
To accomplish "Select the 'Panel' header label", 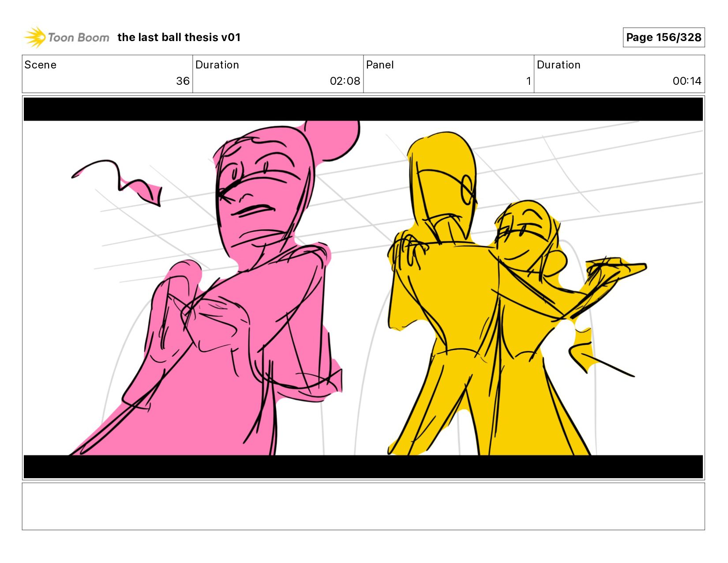I will 380,65.
